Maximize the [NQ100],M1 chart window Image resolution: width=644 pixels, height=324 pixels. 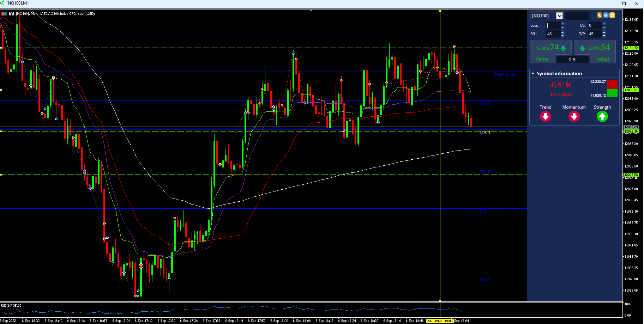pyautogui.click(x=624, y=4)
